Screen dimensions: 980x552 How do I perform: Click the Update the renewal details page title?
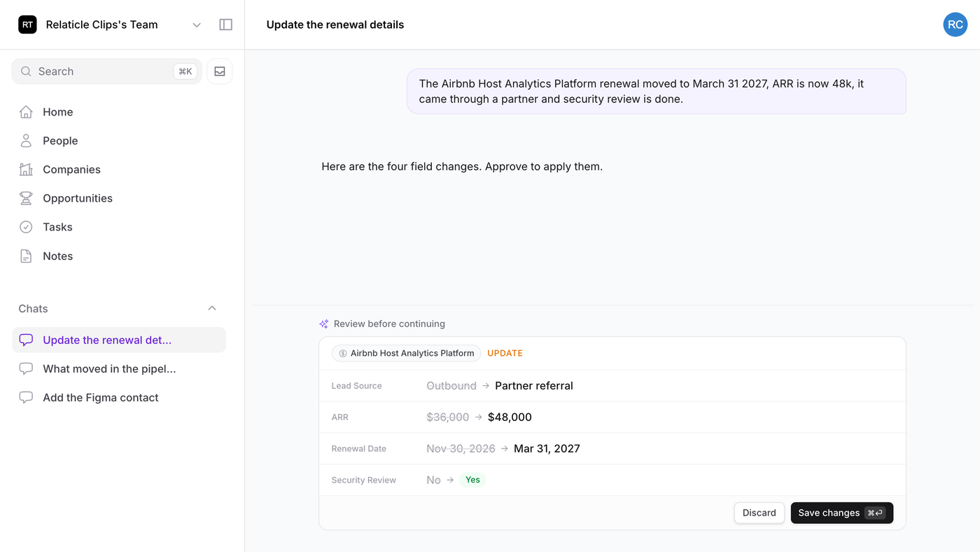coord(335,25)
